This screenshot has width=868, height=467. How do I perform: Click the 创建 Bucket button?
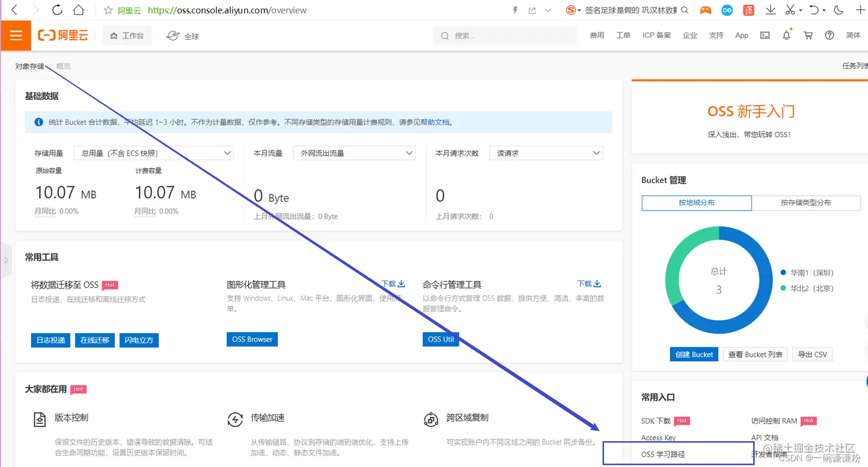point(694,355)
